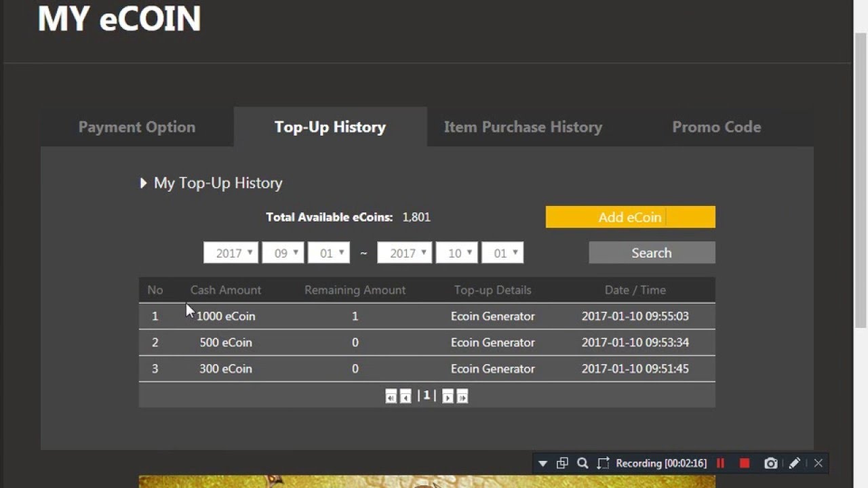
Task: Expand the recording bar dropdown arrow
Action: click(542, 464)
